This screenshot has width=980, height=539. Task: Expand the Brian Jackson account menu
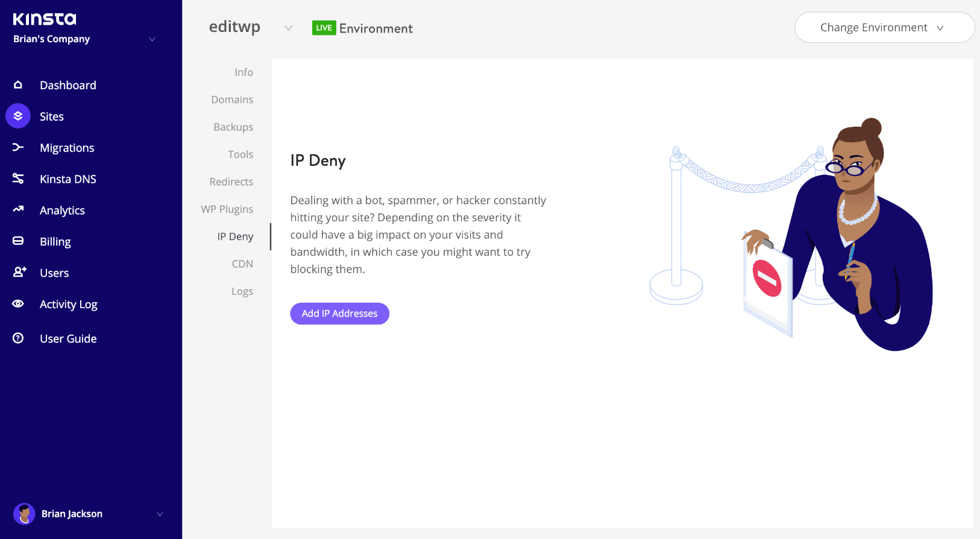coord(160,514)
